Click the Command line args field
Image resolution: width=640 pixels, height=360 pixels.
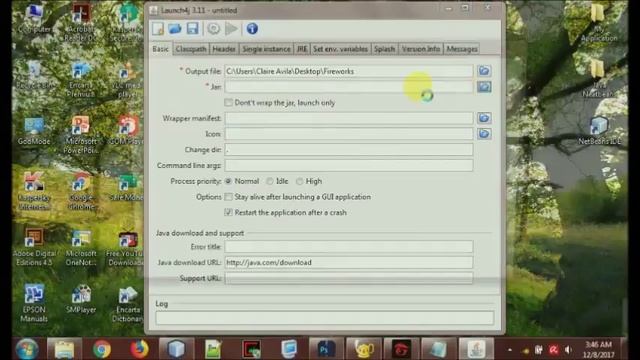coord(349,165)
